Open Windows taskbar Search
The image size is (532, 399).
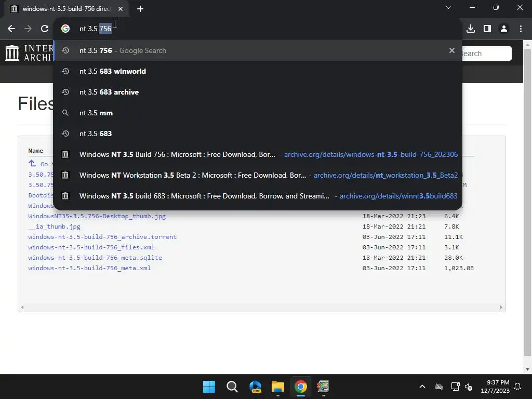tap(232, 387)
